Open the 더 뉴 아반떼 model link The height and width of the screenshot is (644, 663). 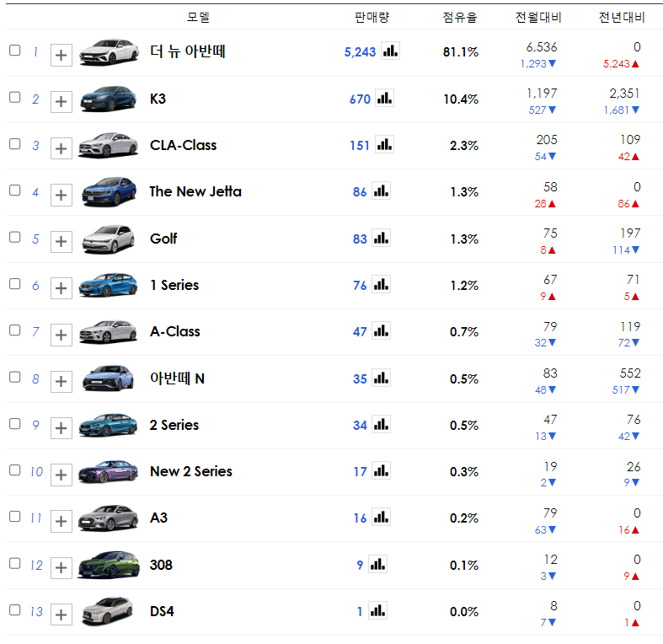[x=188, y=51]
